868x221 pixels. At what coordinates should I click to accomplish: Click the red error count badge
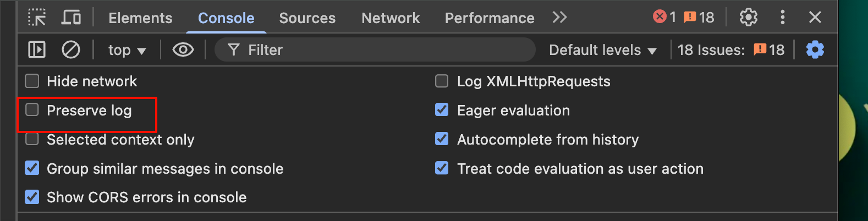pos(664,18)
